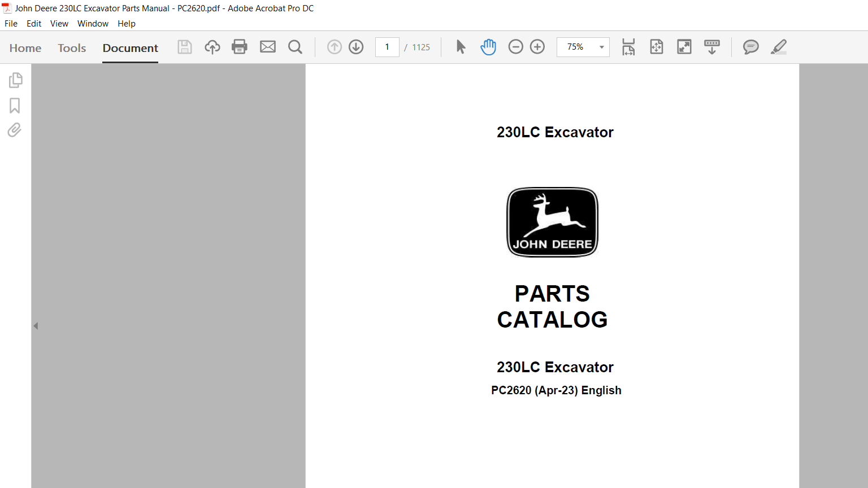Activate the Hand pan tool
Image resolution: width=868 pixels, height=488 pixels.
point(488,47)
